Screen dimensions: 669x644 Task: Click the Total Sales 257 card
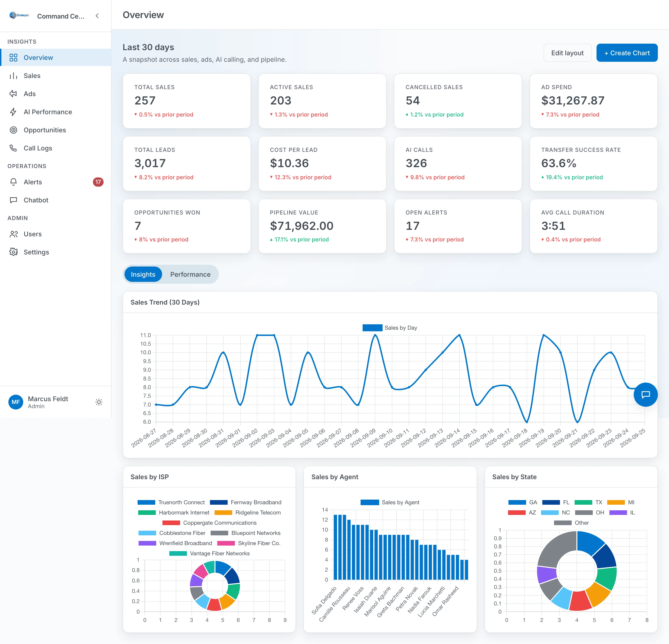[187, 101]
